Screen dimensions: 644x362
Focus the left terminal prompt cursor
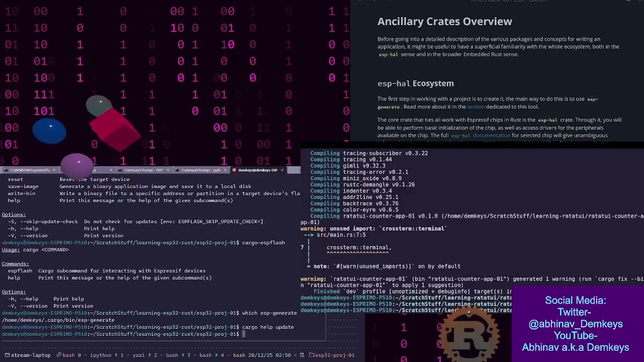pos(244,334)
